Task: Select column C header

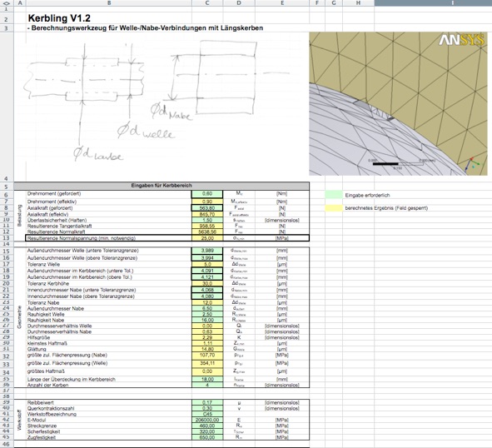Action: [x=207, y=2]
